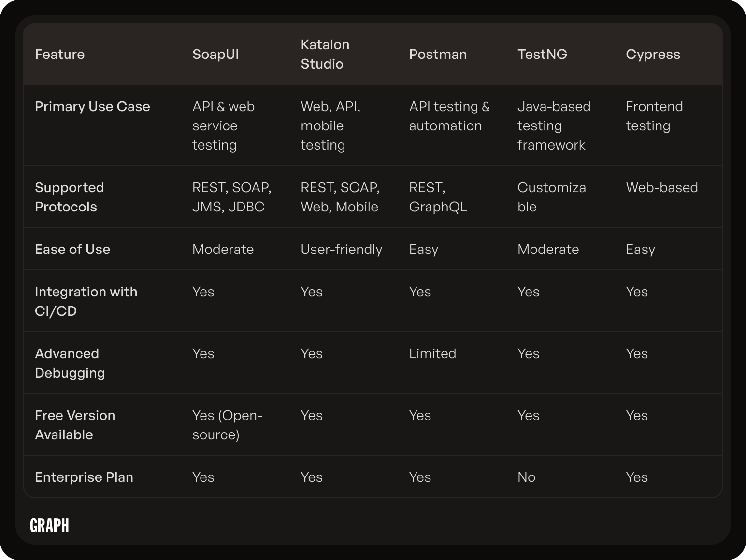
Task: Click SoapUI's "Yes" in Advanced Debugging
Action: tap(203, 353)
